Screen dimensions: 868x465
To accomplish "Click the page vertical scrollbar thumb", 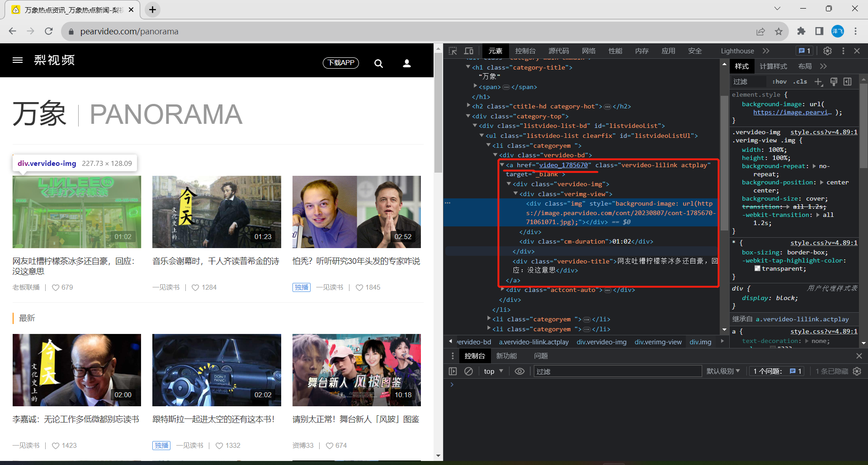I will [x=438, y=113].
